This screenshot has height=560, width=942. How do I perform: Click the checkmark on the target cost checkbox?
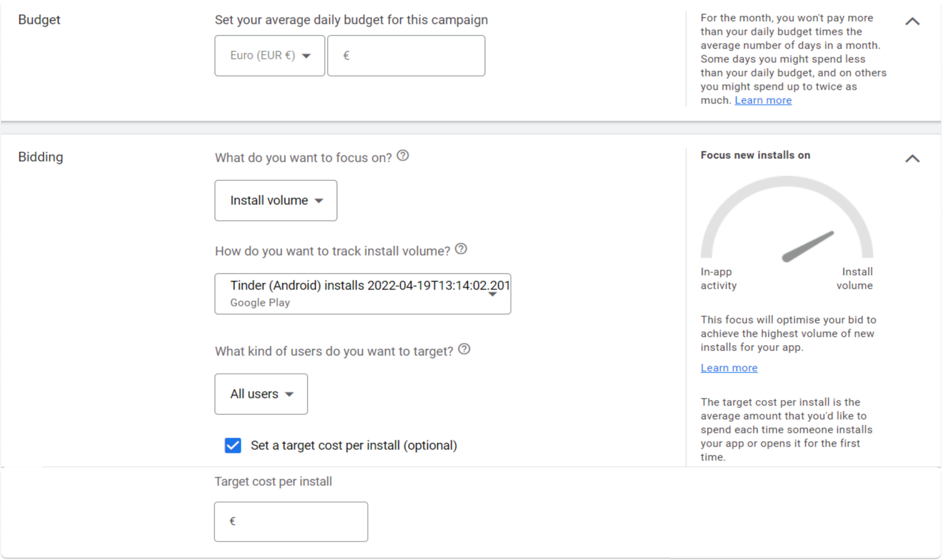click(232, 445)
